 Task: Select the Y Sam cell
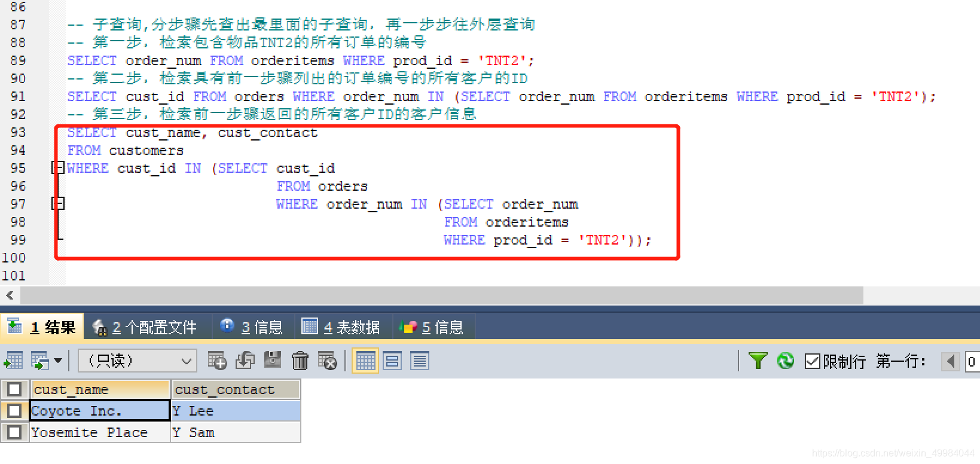point(236,432)
